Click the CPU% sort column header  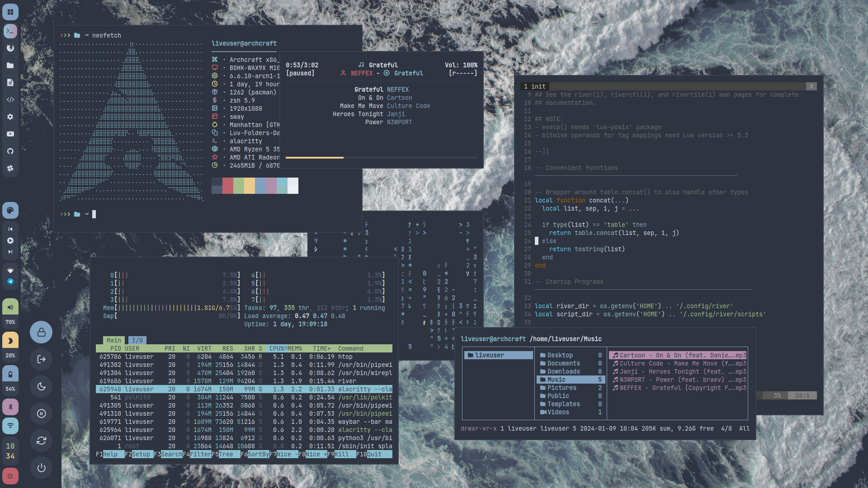coord(278,348)
